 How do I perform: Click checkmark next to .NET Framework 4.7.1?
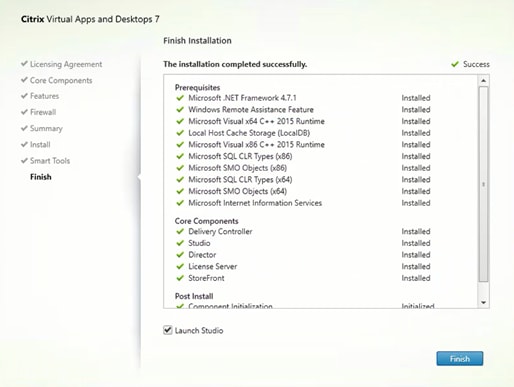pos(180,98)
